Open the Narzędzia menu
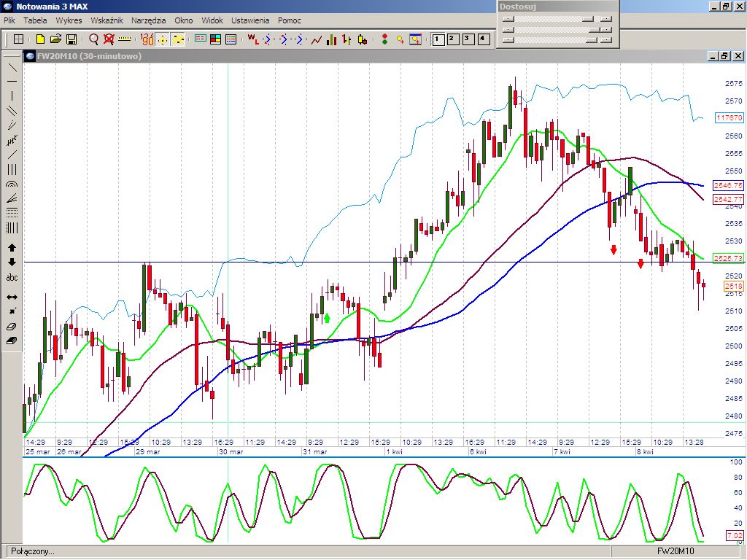Screen dimensions: 747x560 (x=148, y=20)
